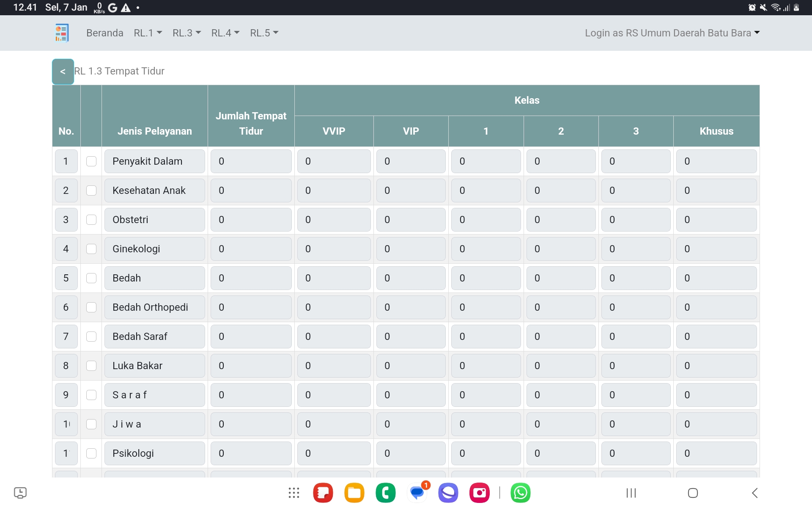The height and width of the screenshot is (508, 812).
Task: Click Kelas 1 field for Ginekologi
Action: tap(486, 249)
